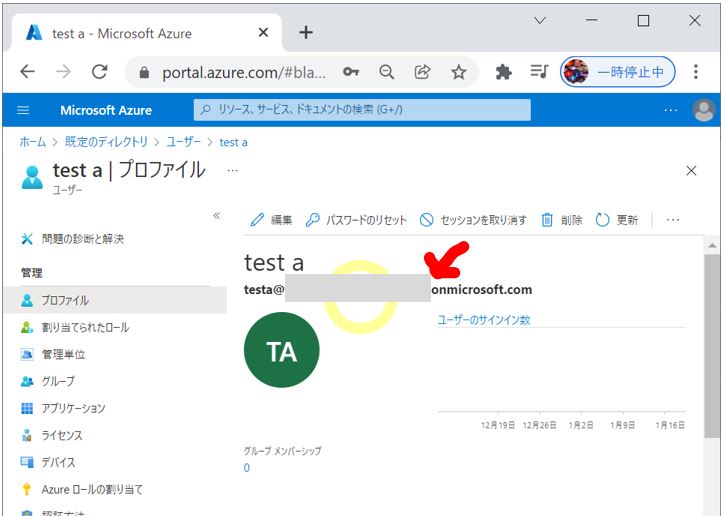Click the test a display name heading
The width and height of the screenshot is (722, 516).
click(274, 263)
